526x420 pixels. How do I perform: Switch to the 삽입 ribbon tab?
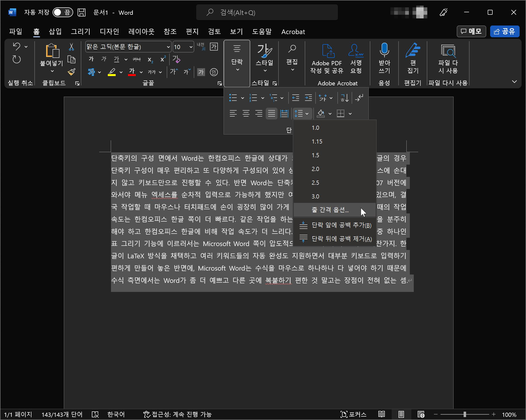(55, 32)
